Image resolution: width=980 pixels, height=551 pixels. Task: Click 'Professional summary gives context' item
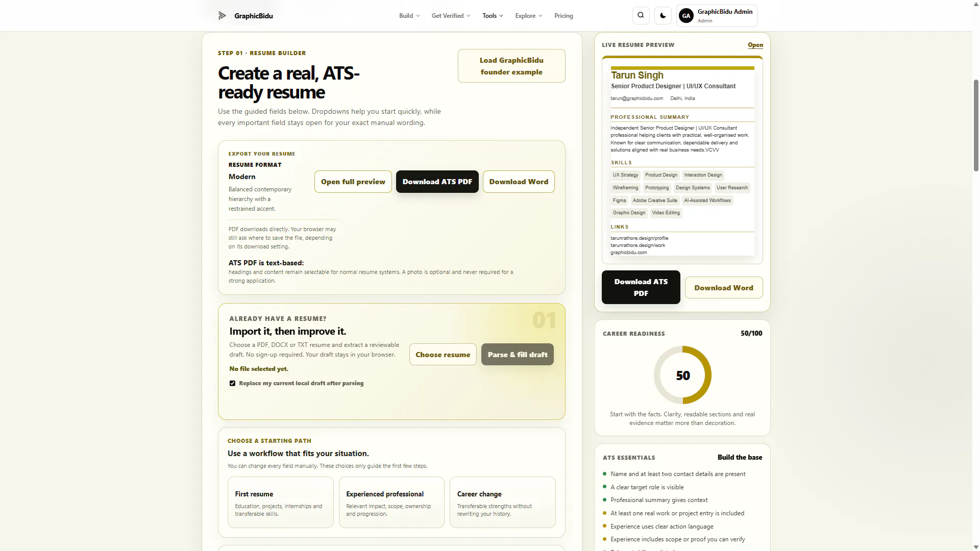[659, 500]
